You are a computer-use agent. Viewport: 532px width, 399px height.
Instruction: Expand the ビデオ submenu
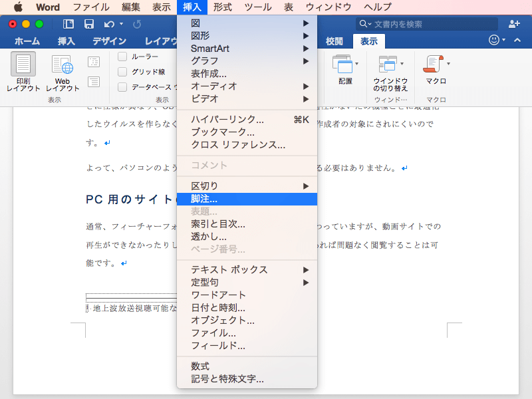pyautogui.click(x=247, y=98)
